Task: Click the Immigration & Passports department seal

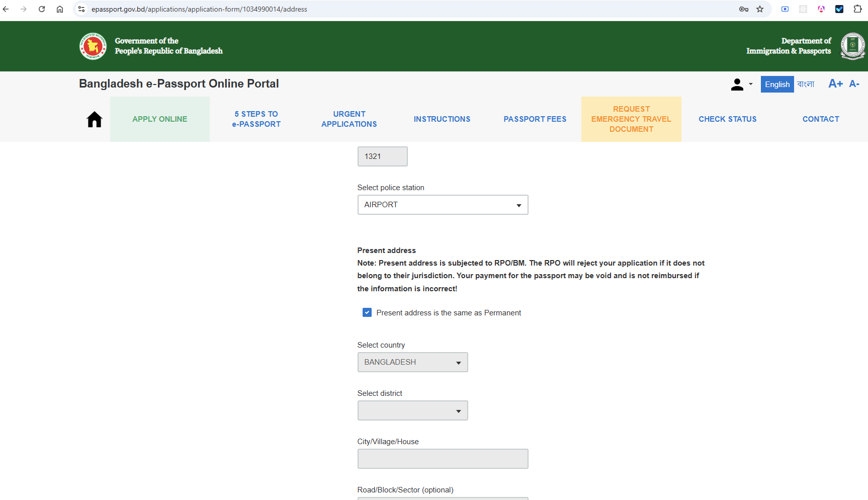Action: click(x=853, y=46)
